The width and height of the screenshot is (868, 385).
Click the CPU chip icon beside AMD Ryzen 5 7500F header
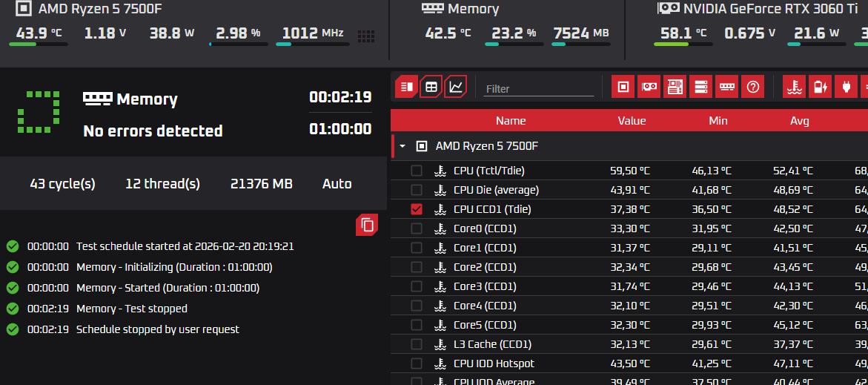tap(24, 8)
